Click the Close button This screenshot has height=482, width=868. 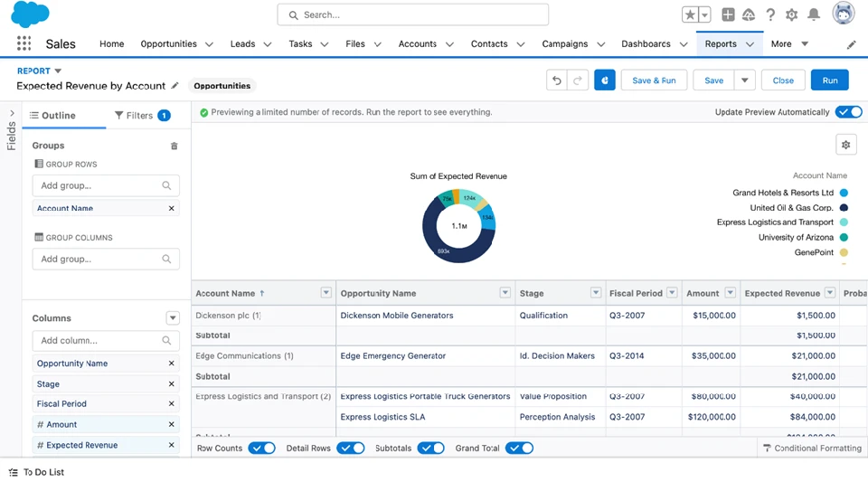tap(783, 80)
